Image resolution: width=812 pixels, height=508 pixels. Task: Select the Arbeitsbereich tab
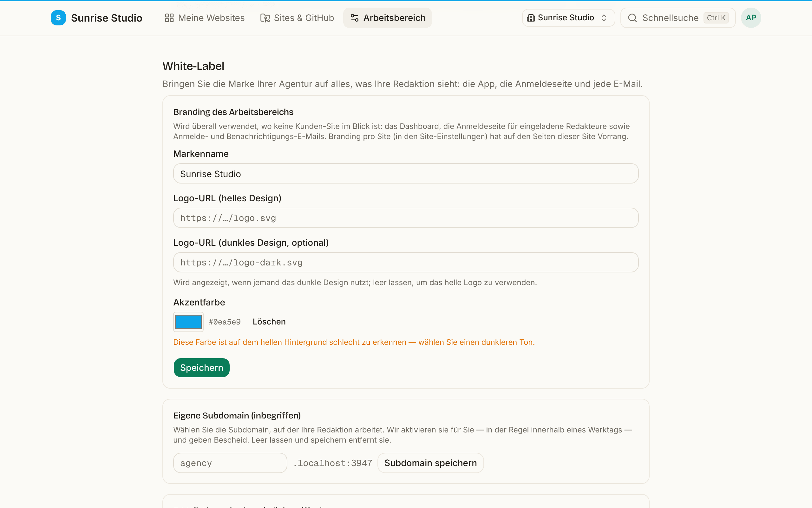388,18
